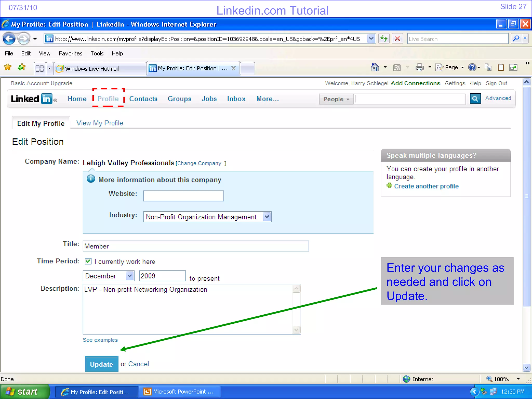The width and height of the screenshot is (532, 399).
Task: Click the Live Search magnifier icon
Action: pos(516,39)
